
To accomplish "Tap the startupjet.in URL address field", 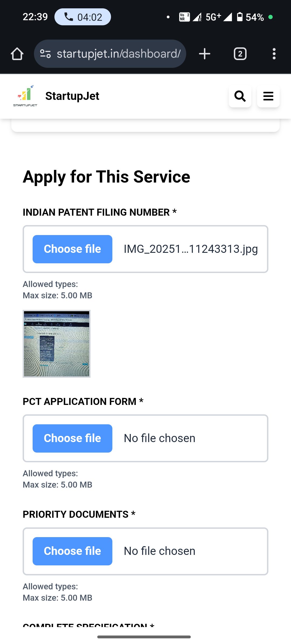I will tap(119, 54).
